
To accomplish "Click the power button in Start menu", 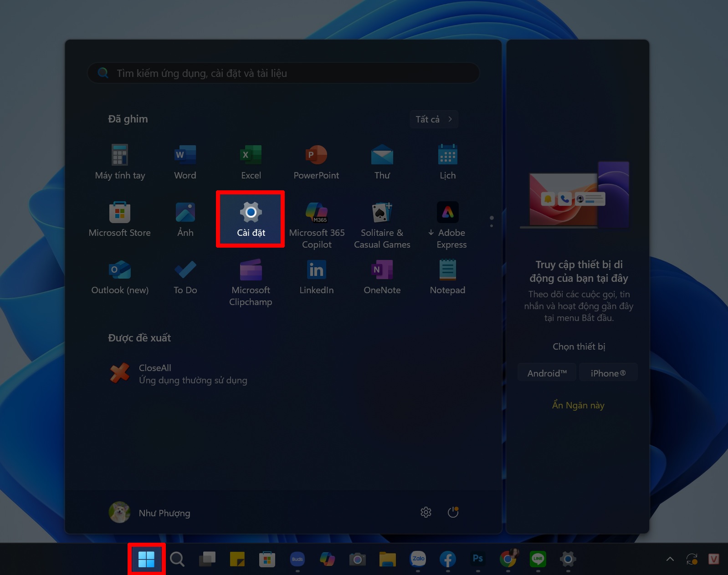I will (x=453, y=513).
